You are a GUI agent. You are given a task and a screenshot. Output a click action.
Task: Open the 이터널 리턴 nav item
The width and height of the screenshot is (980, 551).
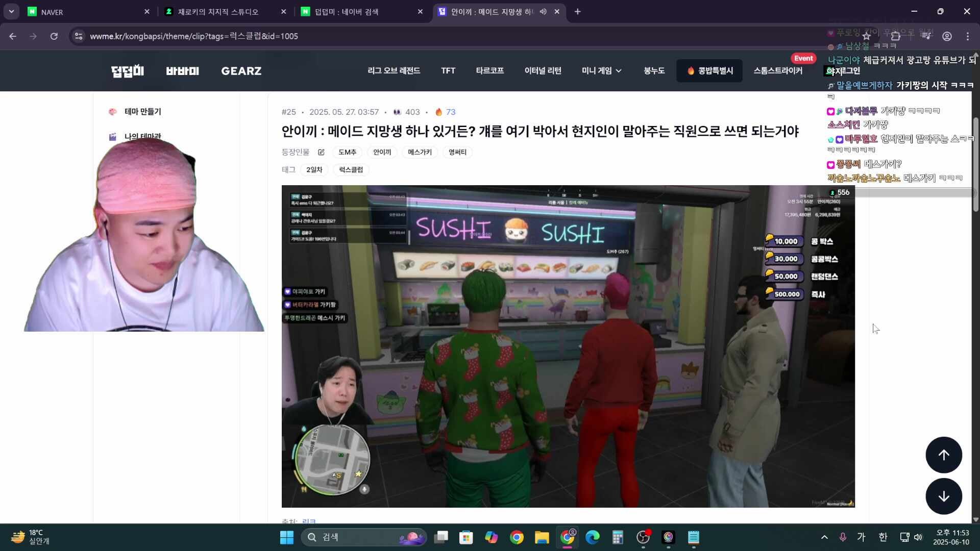pyautogui.click(x=543, y=71)
